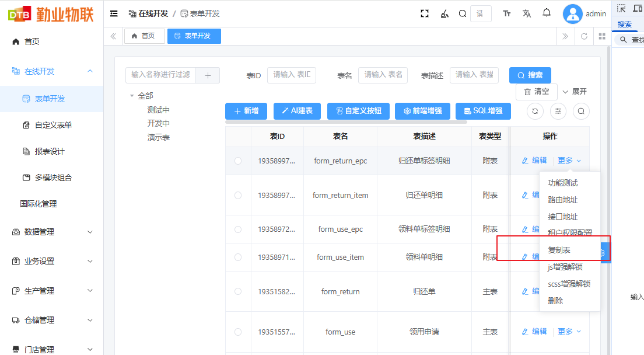
Task: Click the AI建表 button
Action: [x=297, y=111]
